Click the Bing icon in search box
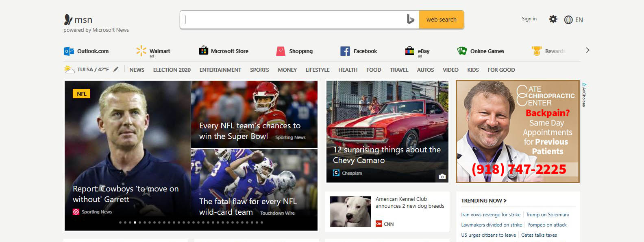 pyautogui.click(x=411, y=19)
